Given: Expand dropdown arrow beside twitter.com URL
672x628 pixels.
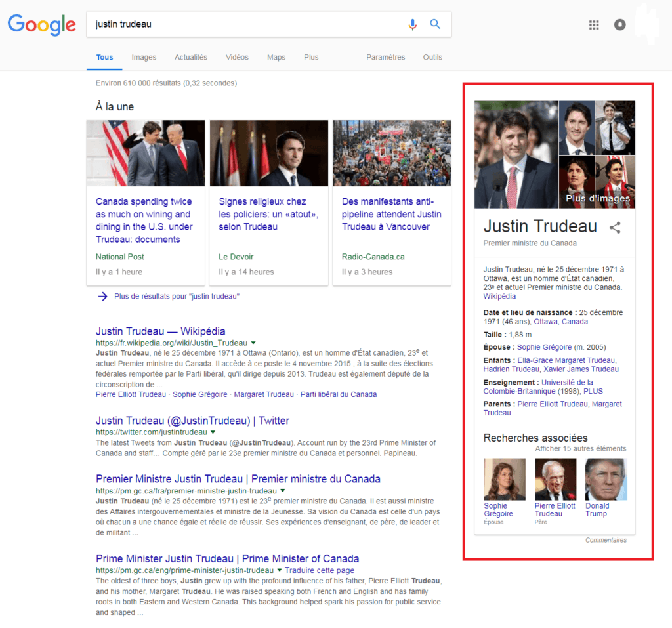Looking at the screenshot, I should pos(213,432).
